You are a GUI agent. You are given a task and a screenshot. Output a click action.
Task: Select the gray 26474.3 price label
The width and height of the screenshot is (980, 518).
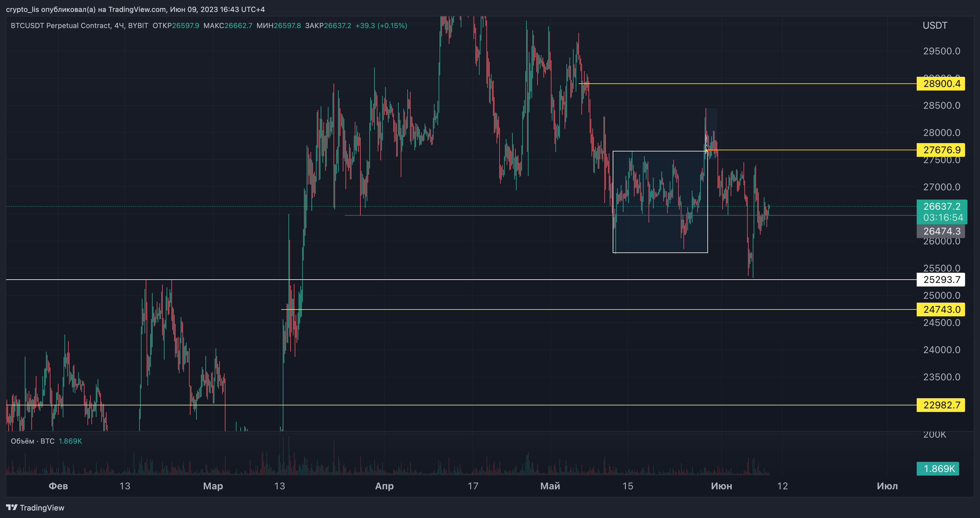coord(940,231)
